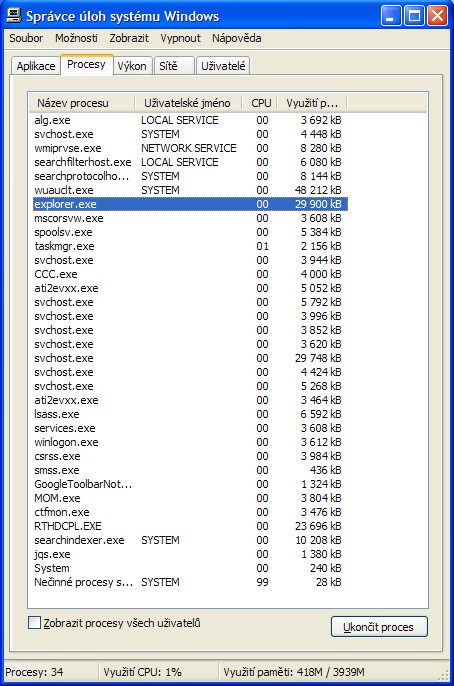The height and width of the screenshot is (686, 454).
Task: Select the spoolsv.exe process
Action: coord(190,232)
